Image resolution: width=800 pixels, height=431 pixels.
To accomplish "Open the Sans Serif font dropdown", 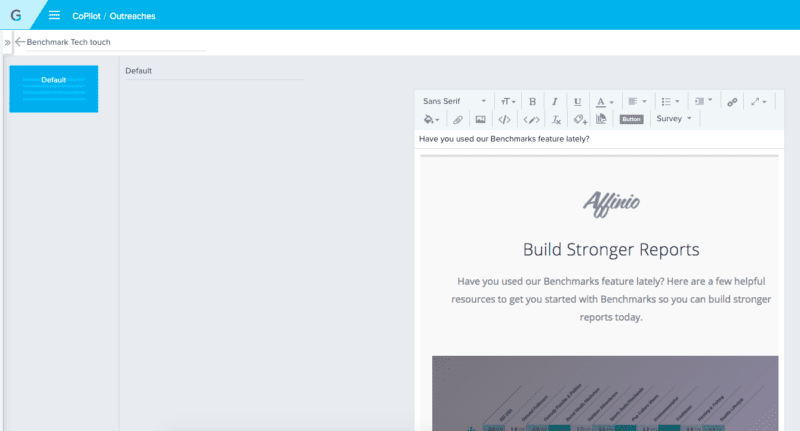I will (454, 101).
